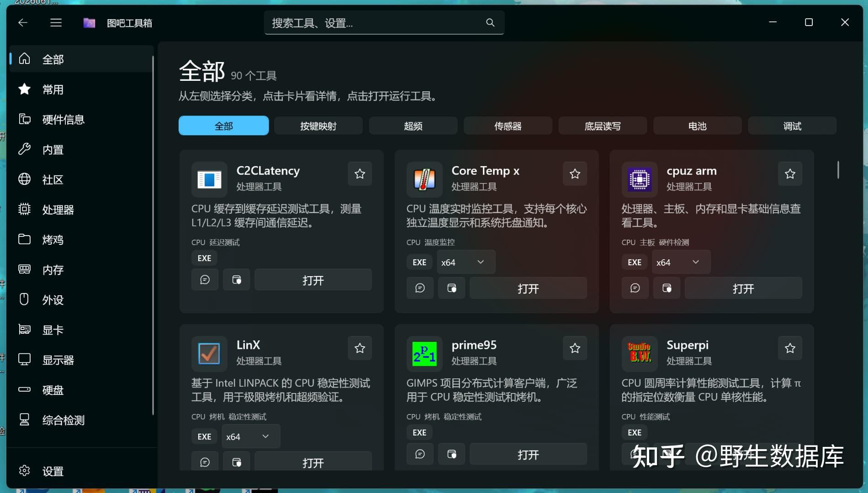Open 设置 via gear icon
868x493 pixels.
24,471
